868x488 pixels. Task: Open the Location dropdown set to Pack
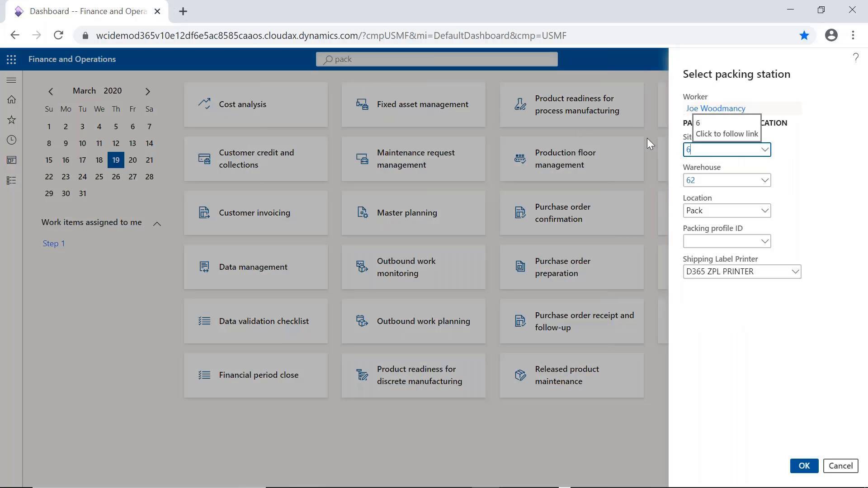pos(764,210)
